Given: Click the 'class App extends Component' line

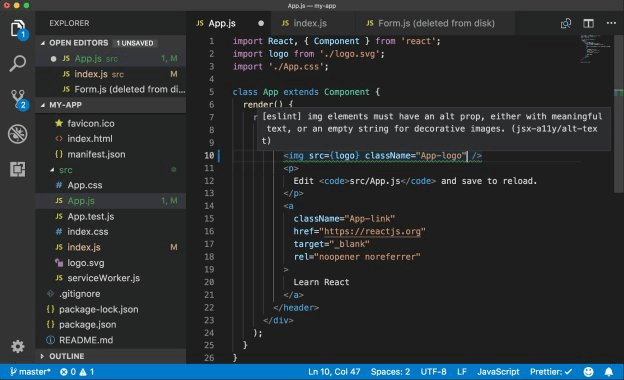Looking at the screenshot, I should click(x=306, y=92).
